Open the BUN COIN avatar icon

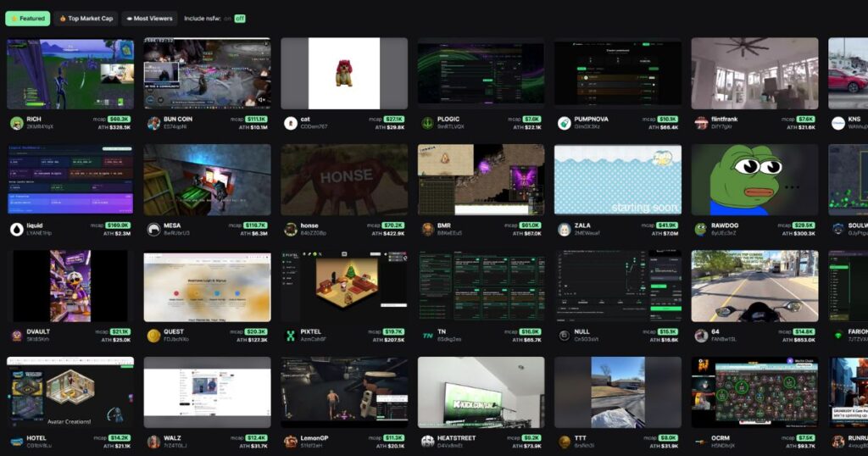153,123
